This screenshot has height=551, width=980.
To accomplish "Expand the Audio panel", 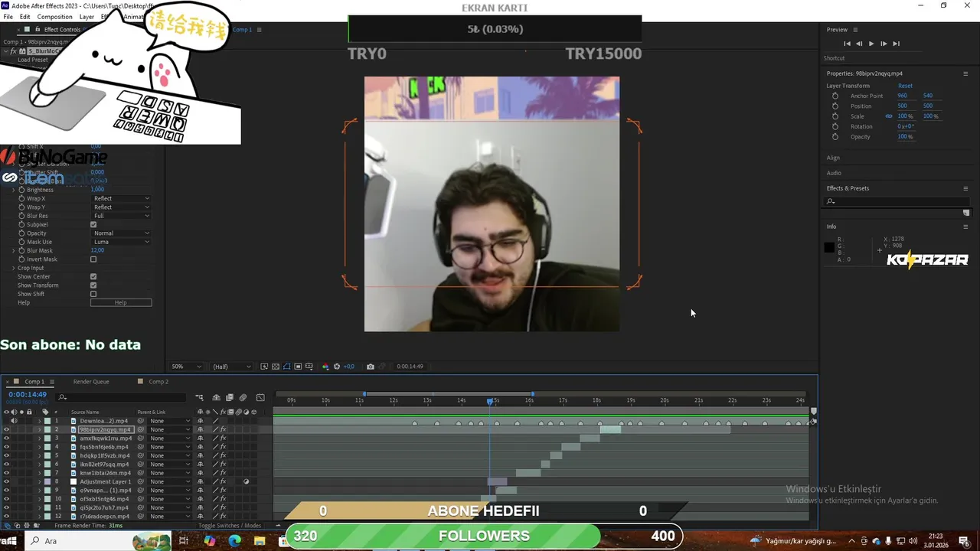I will [x=834, y=173].
